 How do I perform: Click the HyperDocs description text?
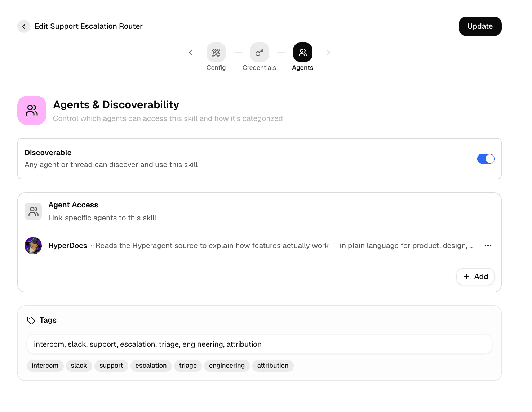(x=284, y=246)
